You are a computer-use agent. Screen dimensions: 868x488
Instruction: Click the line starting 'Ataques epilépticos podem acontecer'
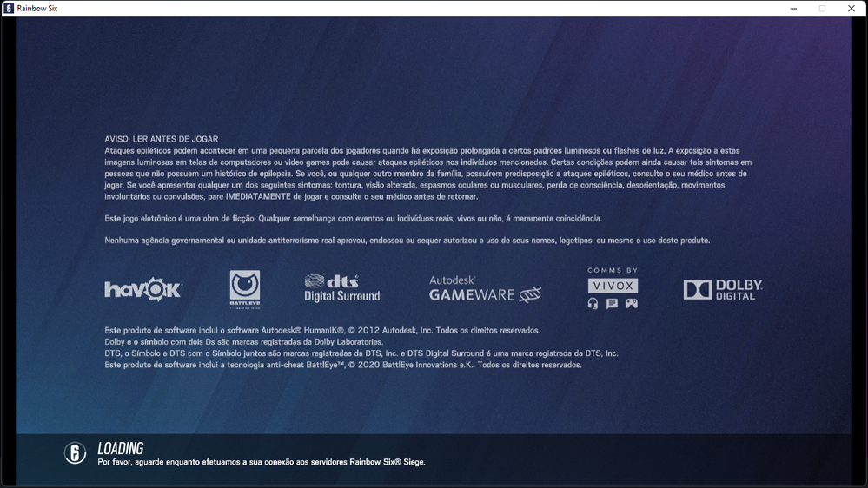coord(421,150)
